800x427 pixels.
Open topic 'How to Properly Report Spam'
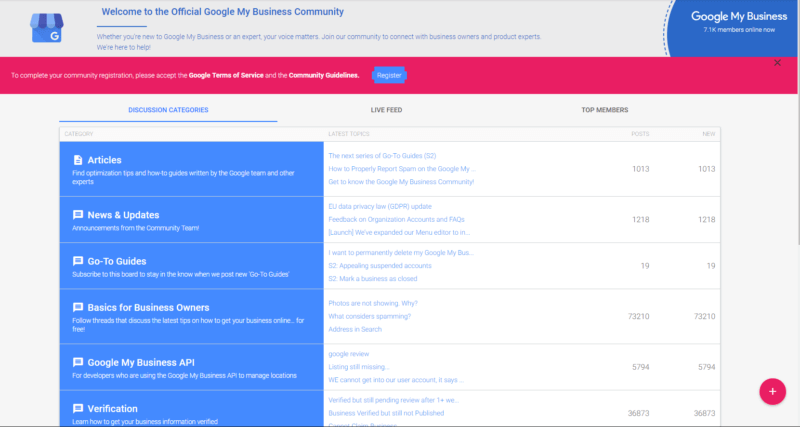pyautogui.click(x=402, y=169)
